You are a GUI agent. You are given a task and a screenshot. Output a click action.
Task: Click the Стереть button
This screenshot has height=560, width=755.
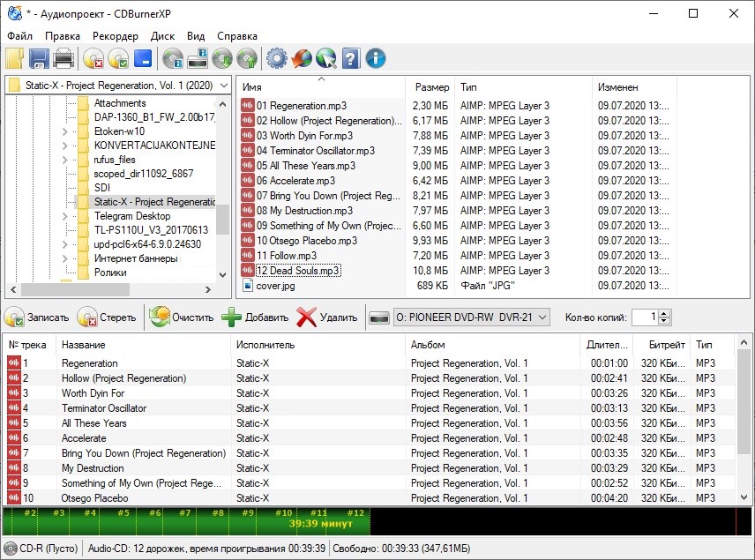click(107, 317)
